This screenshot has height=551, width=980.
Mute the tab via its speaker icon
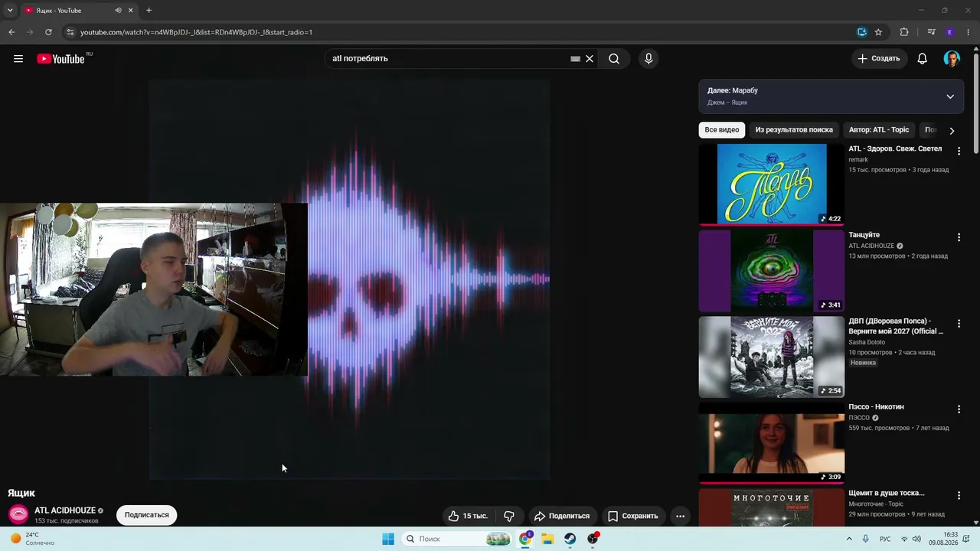pos(118,11)
